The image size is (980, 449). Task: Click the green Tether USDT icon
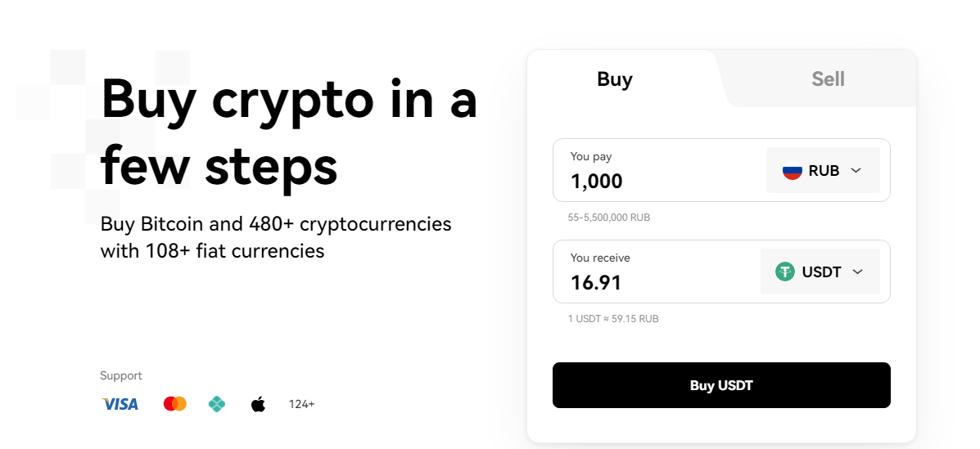coord(785,272)
